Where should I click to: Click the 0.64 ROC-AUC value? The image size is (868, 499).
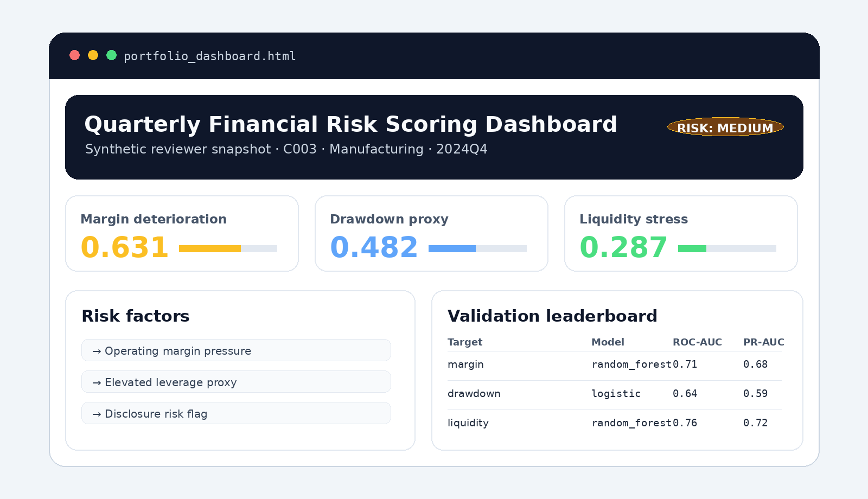coord(685,394)
